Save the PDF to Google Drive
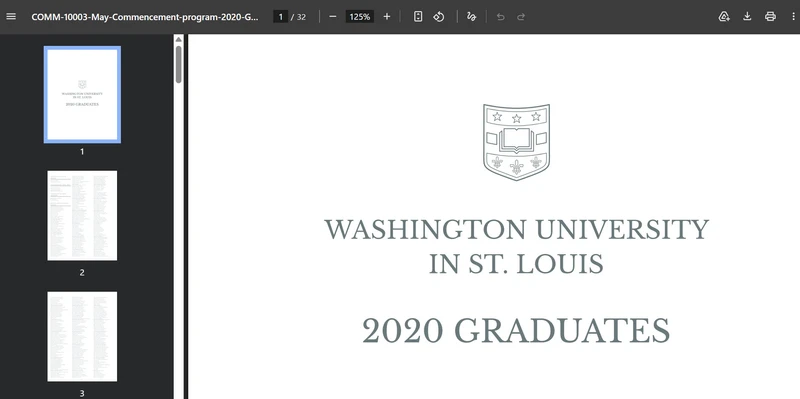 [x=723, y=16]
